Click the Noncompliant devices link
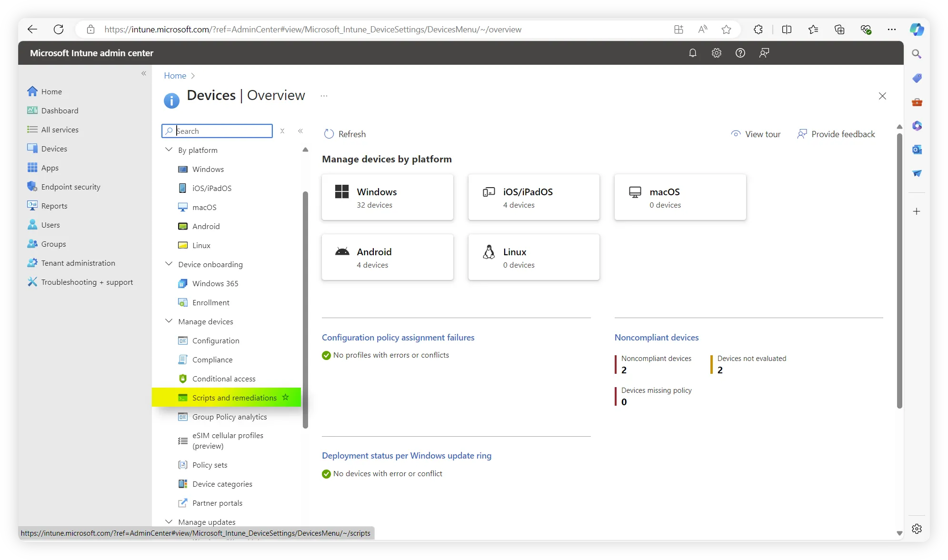Screen dimensions: 948x560 [657, 337]
